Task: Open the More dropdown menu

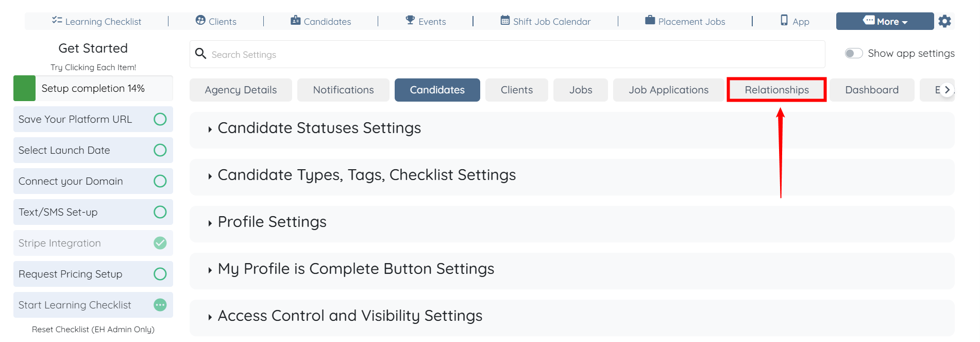Action: click(885, 21)
